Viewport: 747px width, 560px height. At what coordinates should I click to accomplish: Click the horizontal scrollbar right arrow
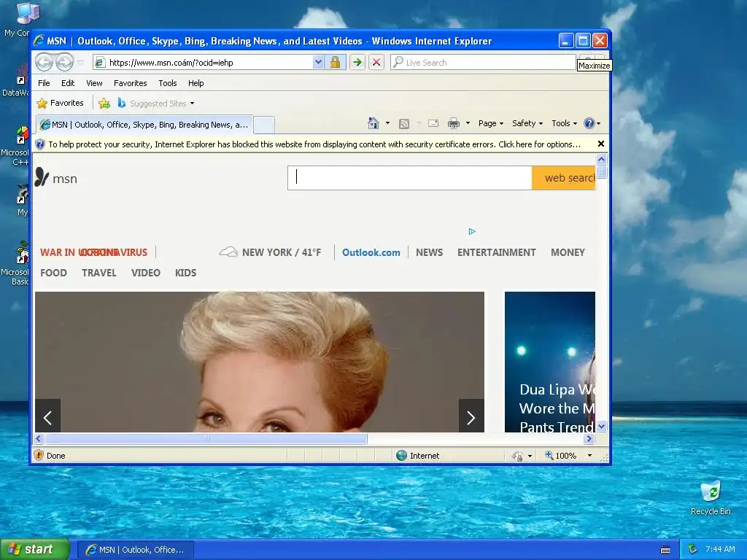pyautogui.click(x=589, y=438)
